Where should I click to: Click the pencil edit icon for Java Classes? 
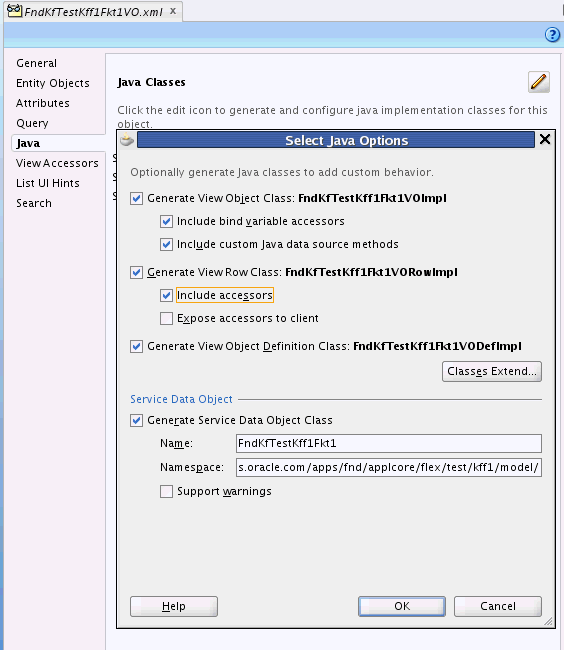[x=539, y=82]
